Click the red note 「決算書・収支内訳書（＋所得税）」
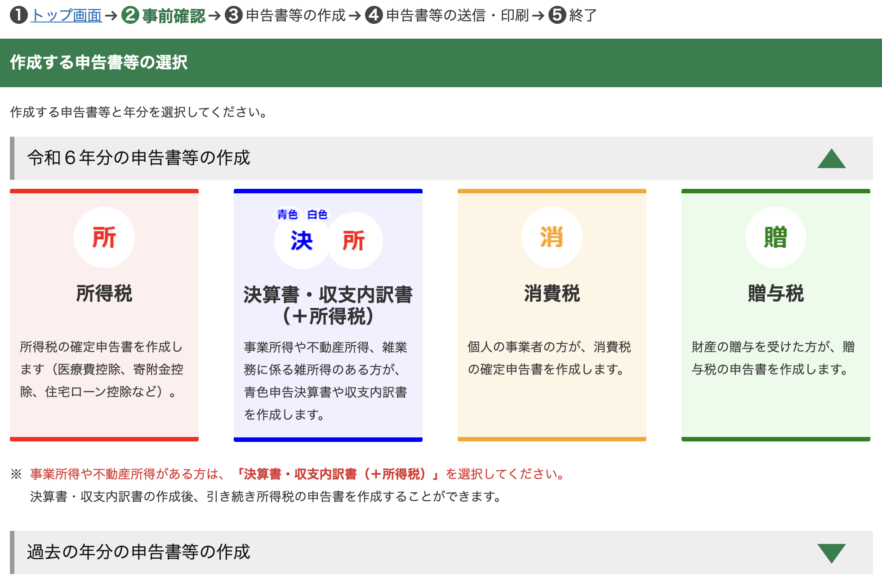 coord(338,474)
